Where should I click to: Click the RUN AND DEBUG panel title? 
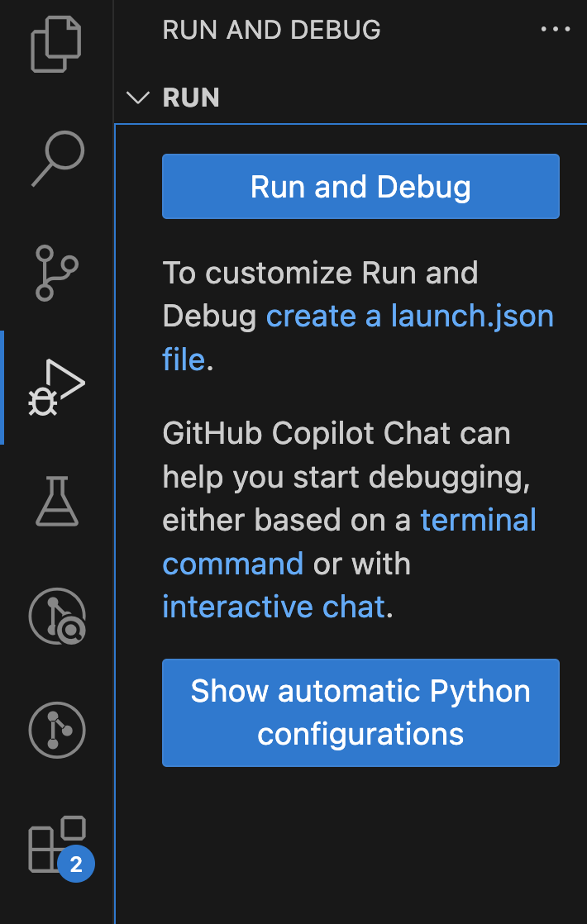tap(271, 30)
